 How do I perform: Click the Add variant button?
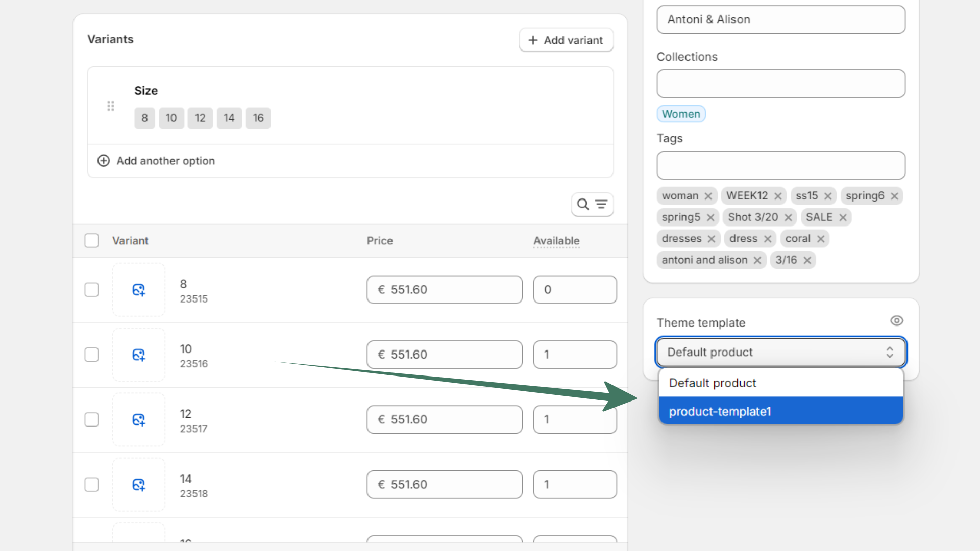(x=566, y=40)
